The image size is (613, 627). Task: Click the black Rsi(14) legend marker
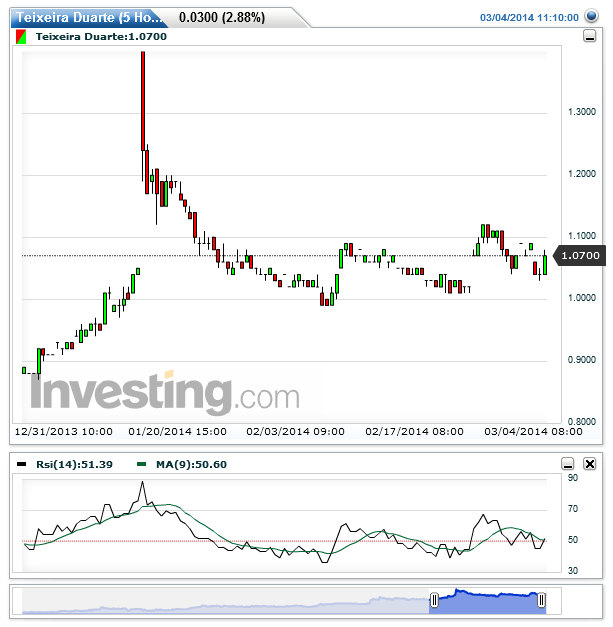[x=22, y=464]
